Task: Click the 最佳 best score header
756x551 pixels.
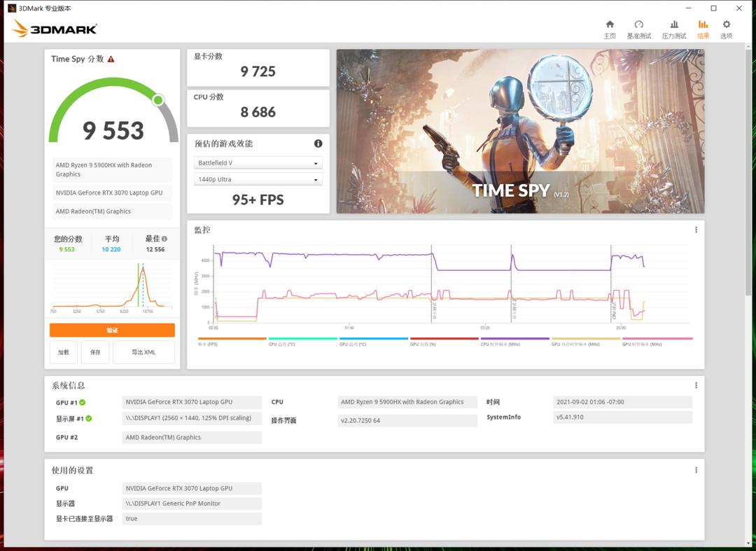Action: click(155, 238)
